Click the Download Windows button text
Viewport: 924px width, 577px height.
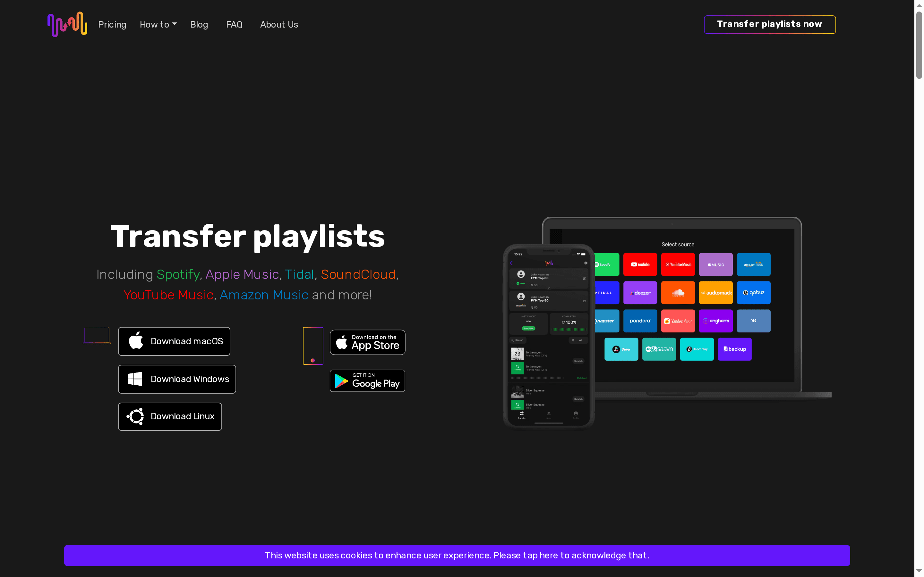point(190,379)
